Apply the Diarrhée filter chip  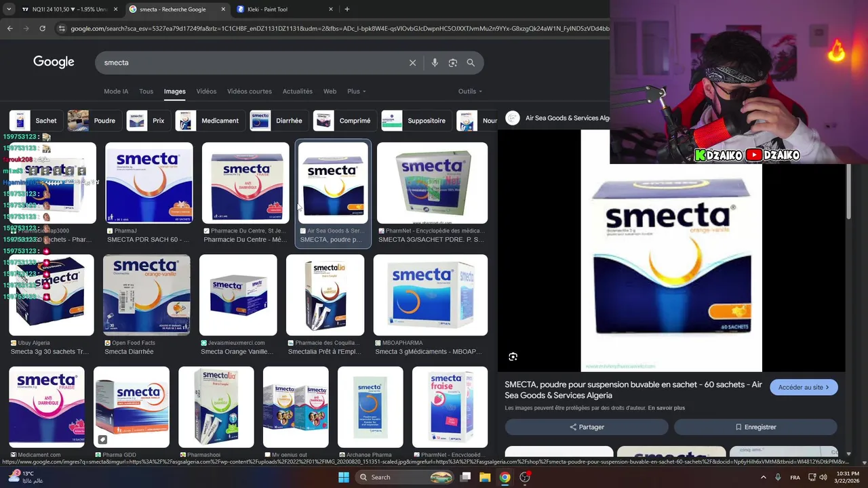point(279,121)
